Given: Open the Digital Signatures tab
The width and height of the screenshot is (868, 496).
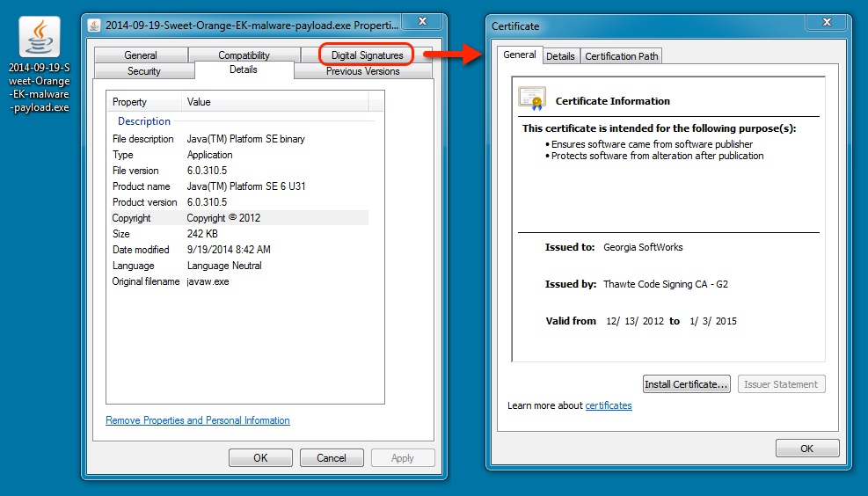Looking at the screenshot, I should (x=367, y=55).
